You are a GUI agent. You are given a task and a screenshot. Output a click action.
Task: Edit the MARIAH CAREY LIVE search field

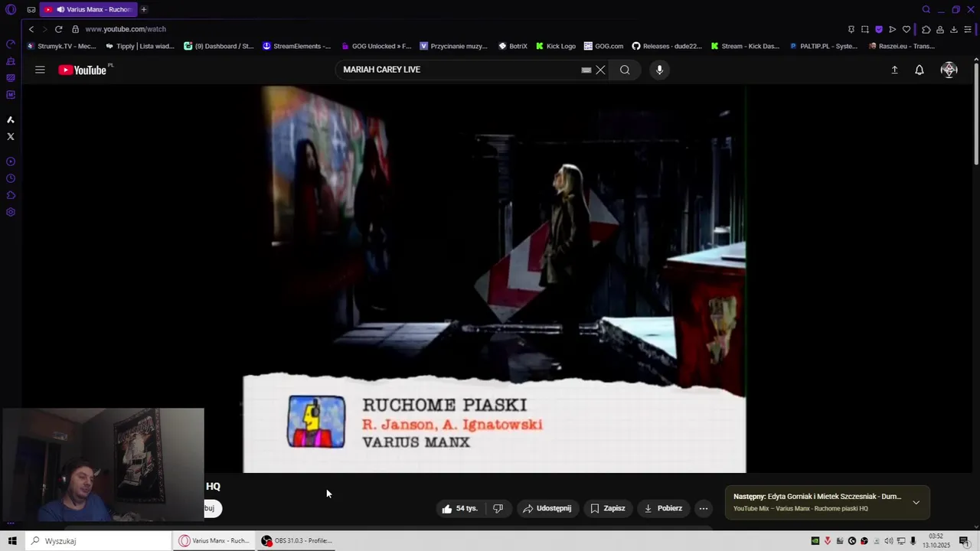(459, 70)
